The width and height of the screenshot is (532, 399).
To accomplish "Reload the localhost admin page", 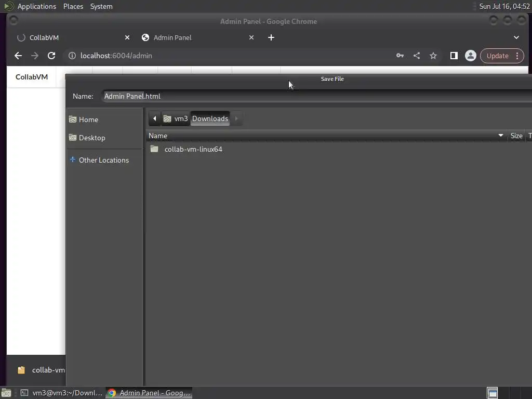I will point(51,56).
